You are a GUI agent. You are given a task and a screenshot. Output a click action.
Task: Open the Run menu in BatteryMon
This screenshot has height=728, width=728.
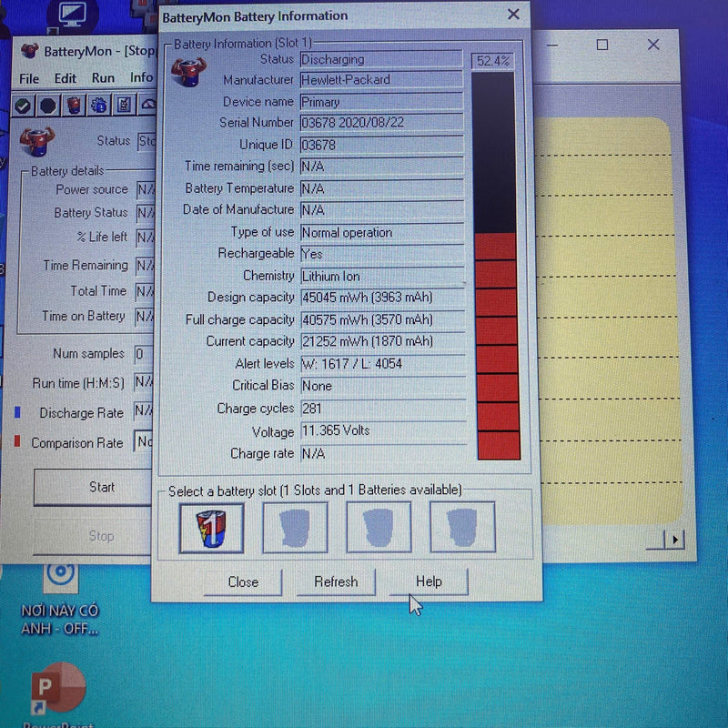[103, 78]
